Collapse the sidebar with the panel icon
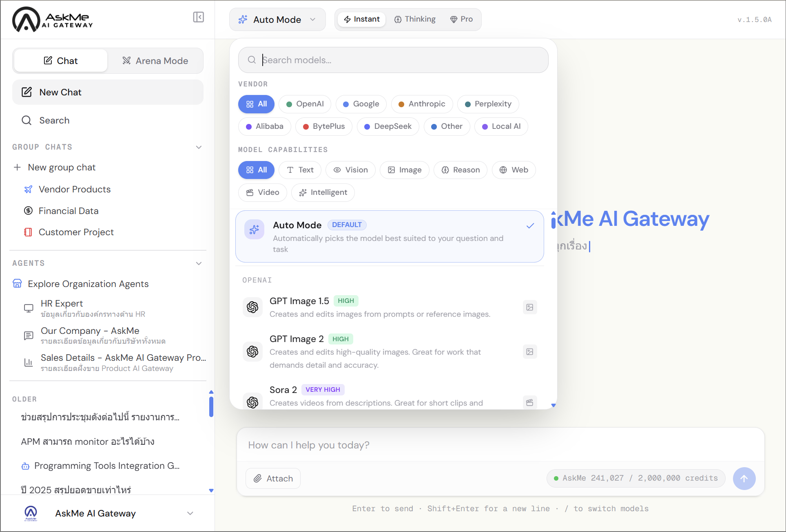 (198, 17)
